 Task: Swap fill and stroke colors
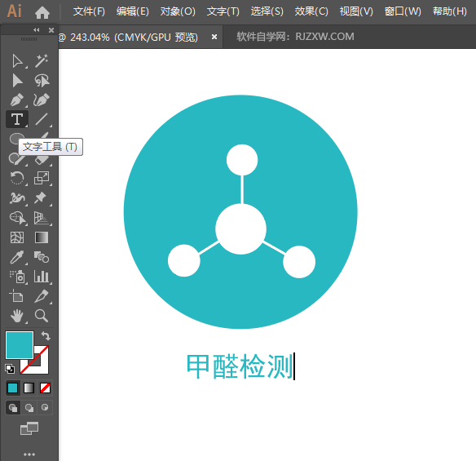coord(46,336)
